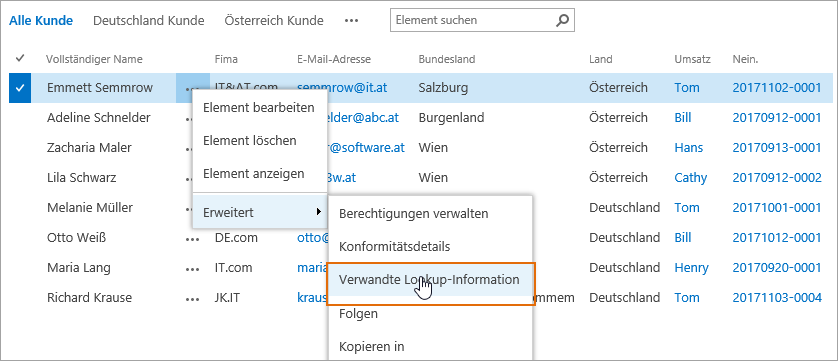838x361 pixels.
Task: Open ellipsis menu for Adeline Schnelder
Action: pyautogui.click(x=189, y=119)
